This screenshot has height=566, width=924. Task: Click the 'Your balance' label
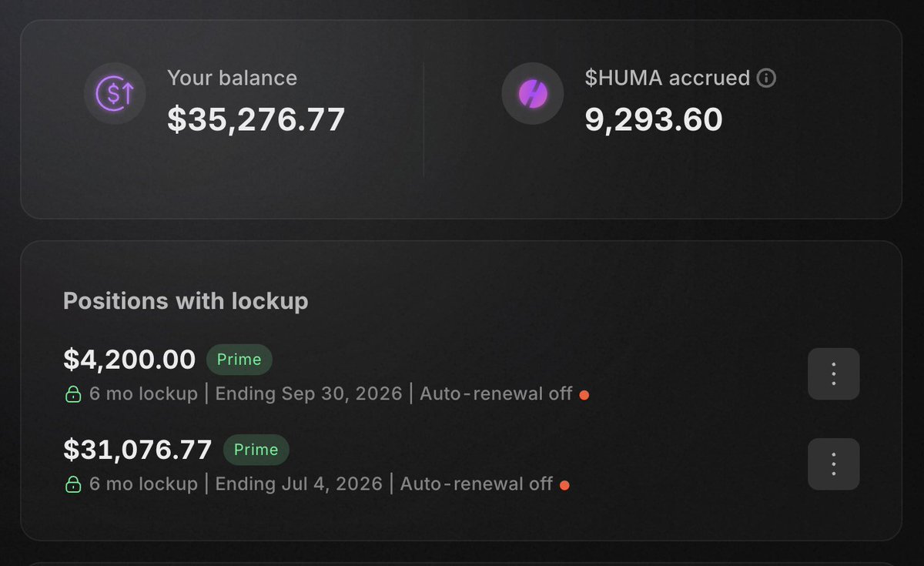pos(232,78)
